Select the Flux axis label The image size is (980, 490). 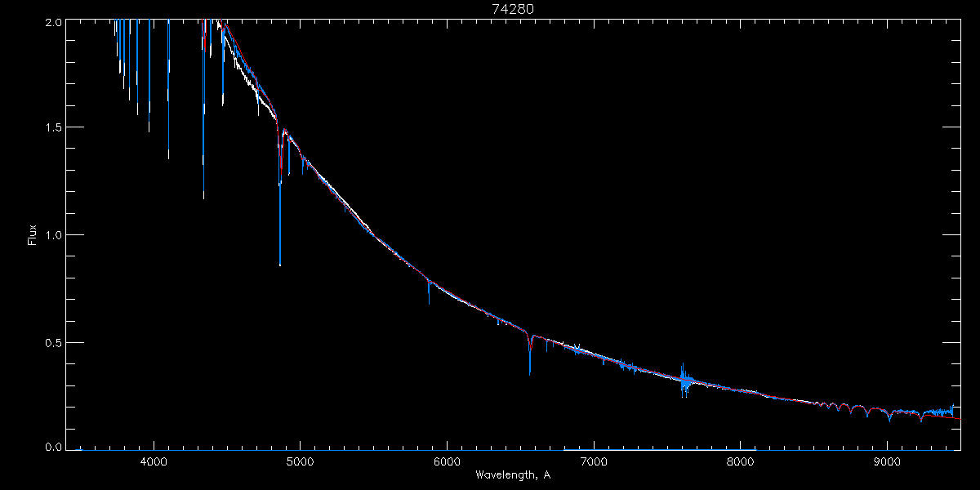point(33,235)
